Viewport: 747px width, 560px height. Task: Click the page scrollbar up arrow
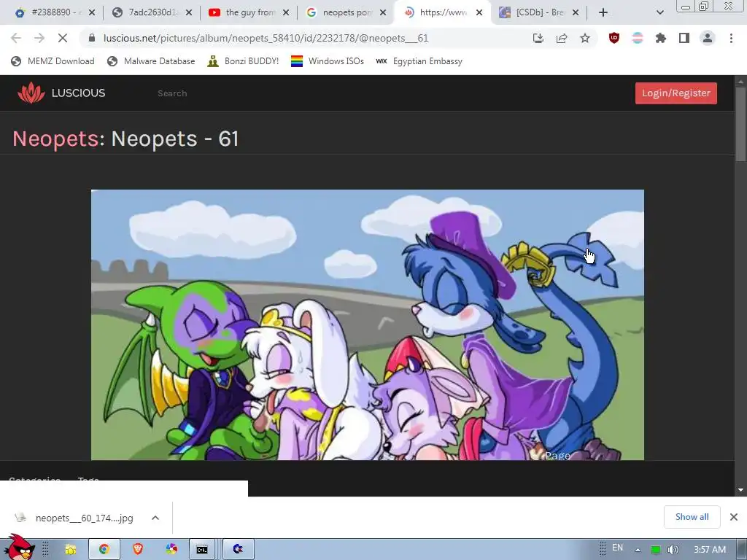[x=741, y=82]
